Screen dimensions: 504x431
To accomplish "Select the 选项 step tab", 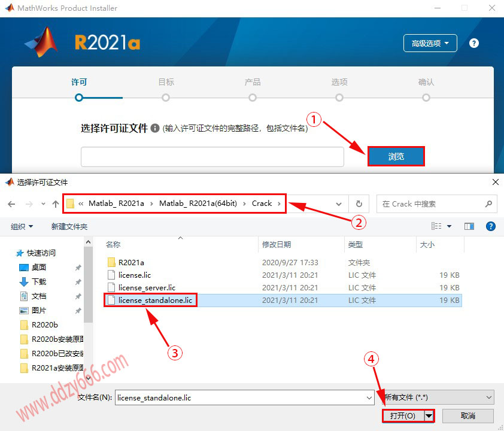I will 339,82.
